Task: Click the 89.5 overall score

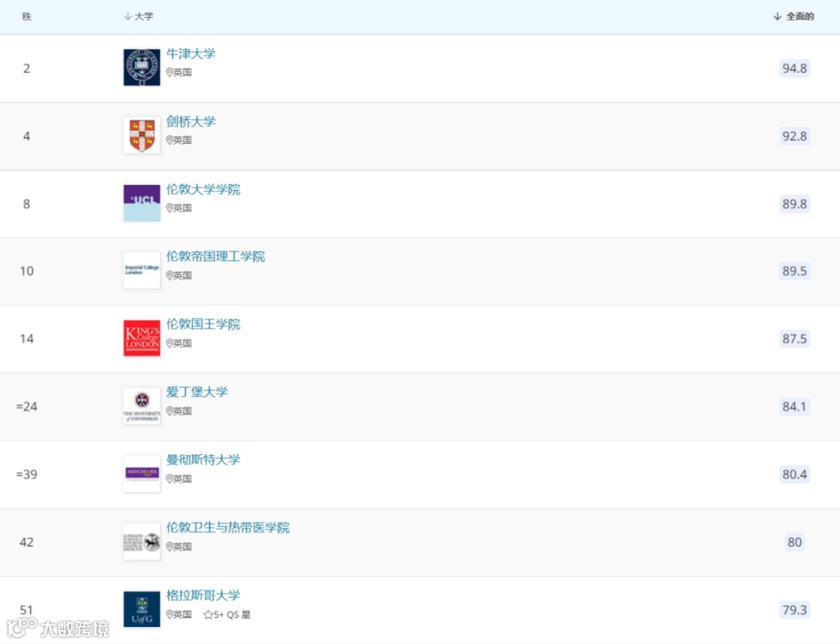Action: (794, 271)
